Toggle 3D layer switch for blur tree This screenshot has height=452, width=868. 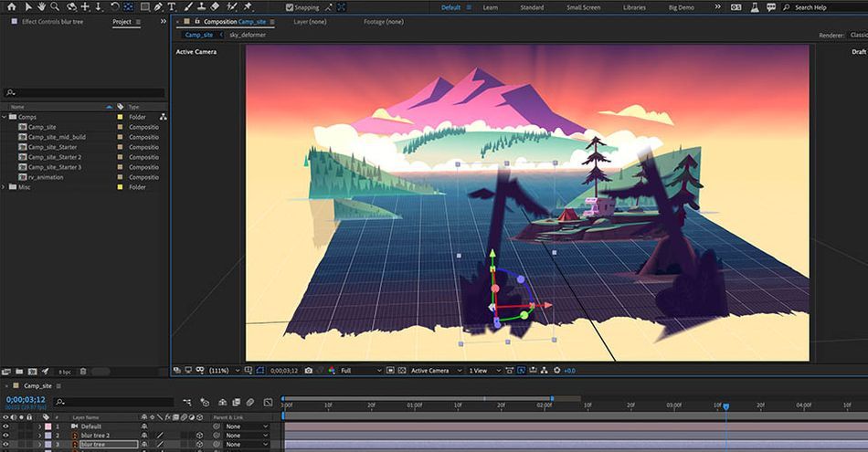(200, 445)
